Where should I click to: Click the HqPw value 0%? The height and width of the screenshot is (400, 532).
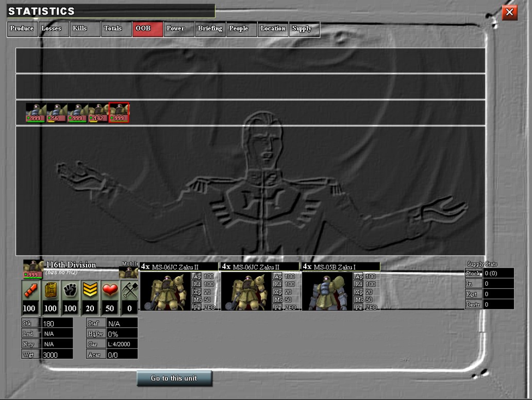point(122,334)
